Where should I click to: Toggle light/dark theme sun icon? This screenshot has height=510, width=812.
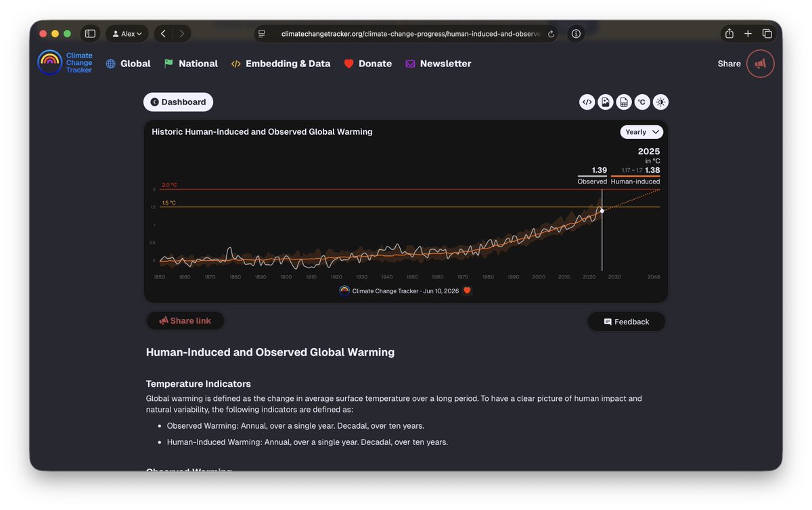point(660,102)
